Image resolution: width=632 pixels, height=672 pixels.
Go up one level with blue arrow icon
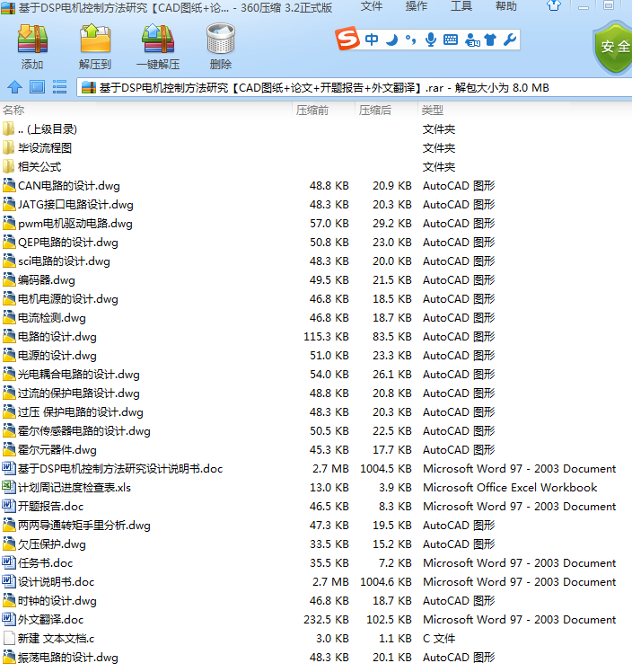(x=14, y=87)
